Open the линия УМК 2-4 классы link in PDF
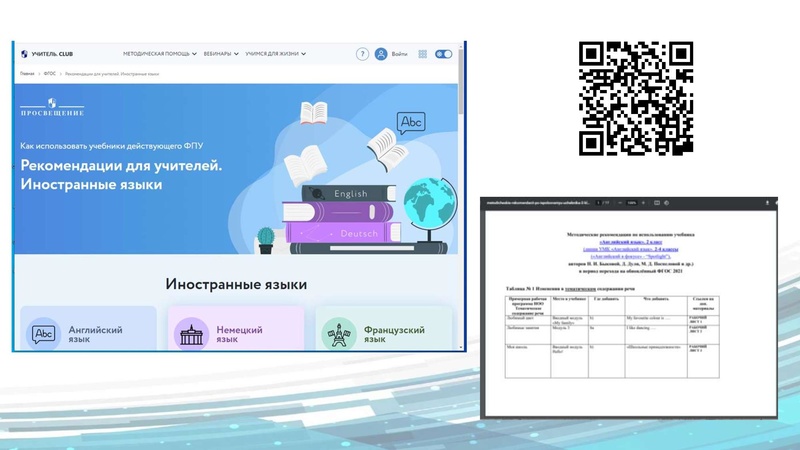Screen dimensions: 800x450 (x=631, y=249)
